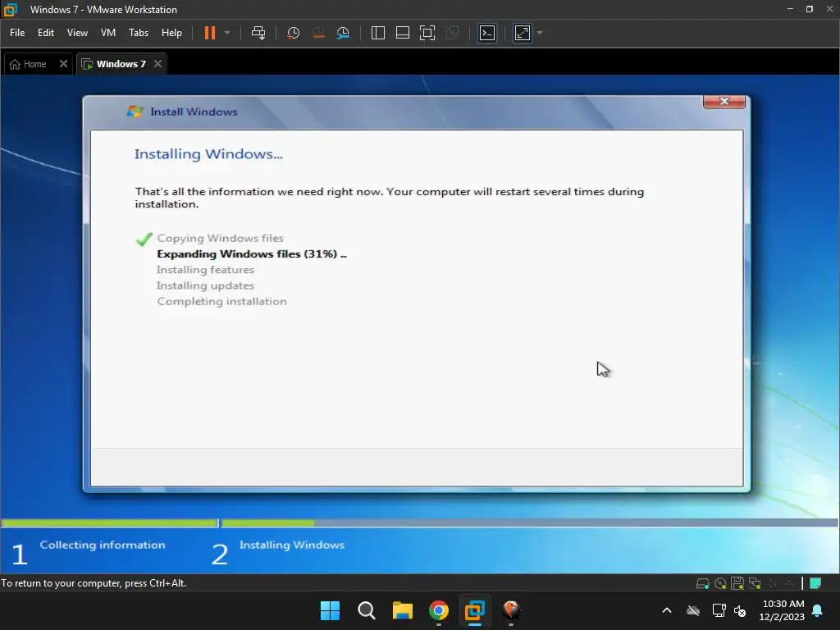Click the Install Windows title logo
Screen dimensions: 840x630
[x=135, y=112]
